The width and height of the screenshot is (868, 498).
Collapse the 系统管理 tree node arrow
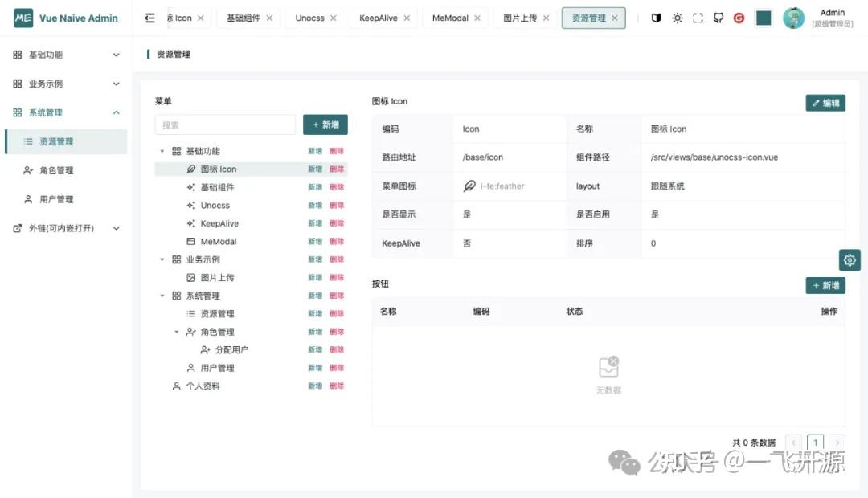click(x=162, y=296)
